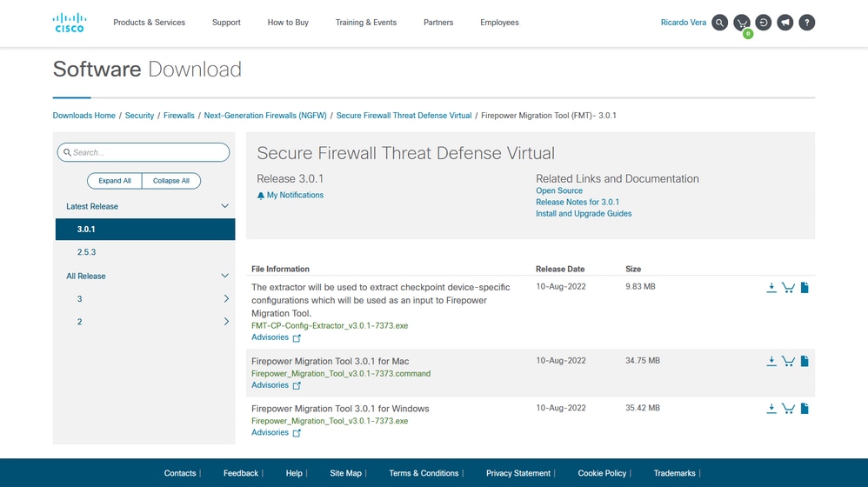The width and height of the screenshot is (868, 487).
Task: Open the help question mark icon
Action: [807, 23]
